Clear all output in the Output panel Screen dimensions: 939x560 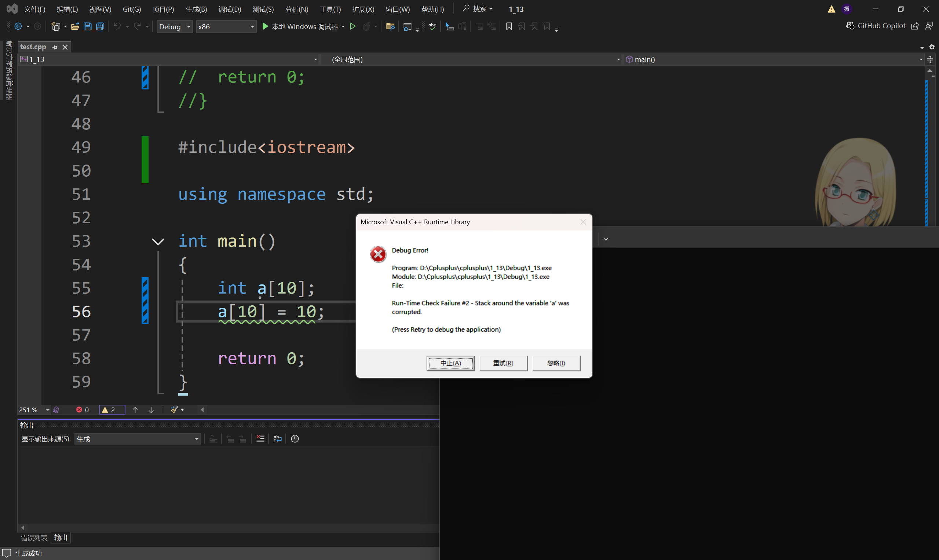click(x=260, y=438)
